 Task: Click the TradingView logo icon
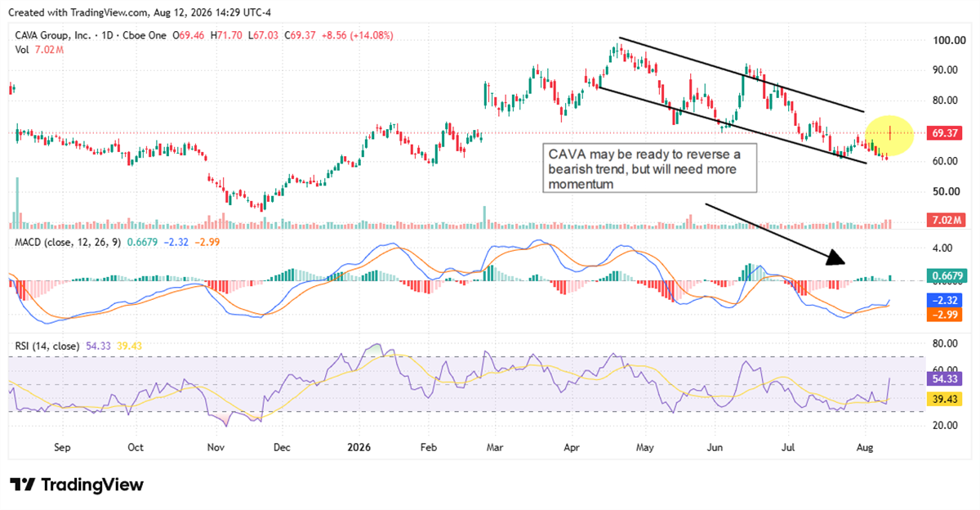(x=22, y=485)
